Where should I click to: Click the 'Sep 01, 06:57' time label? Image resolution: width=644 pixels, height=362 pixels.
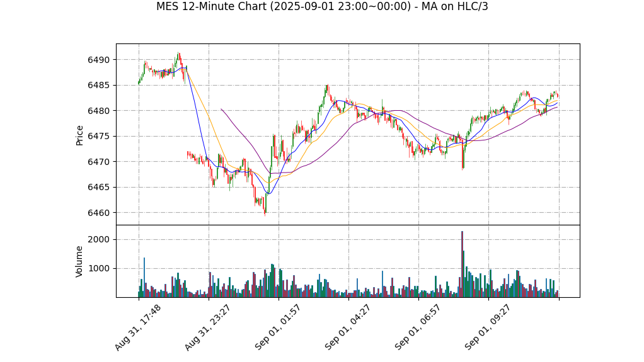[x=418, y=327]
